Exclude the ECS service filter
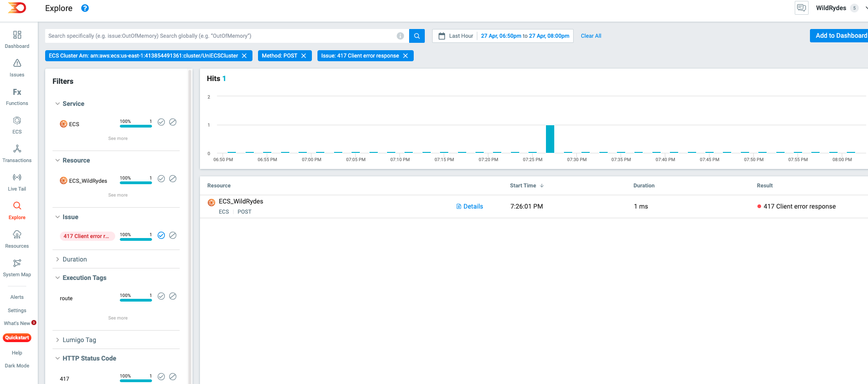 (x=173, y=122)
